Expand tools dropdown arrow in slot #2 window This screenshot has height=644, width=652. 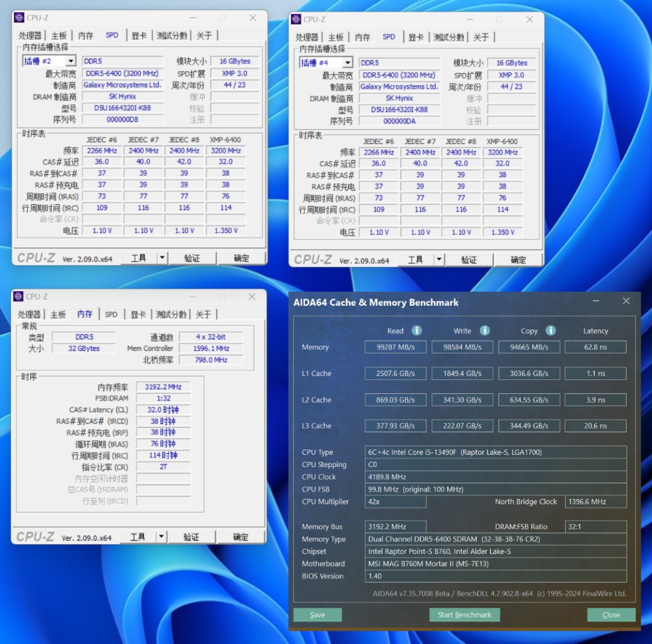coord(162,258)
